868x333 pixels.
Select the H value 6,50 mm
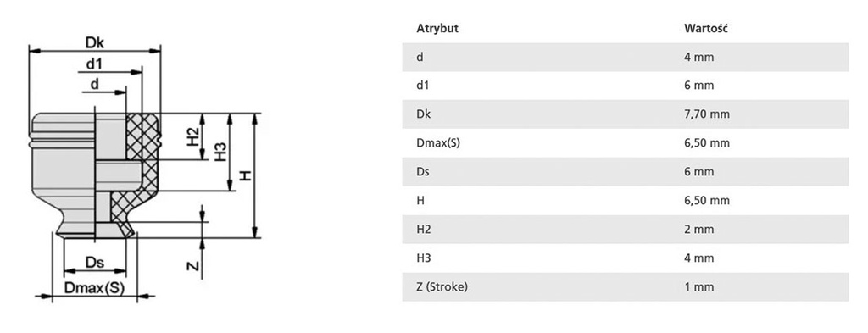(707, 201)
